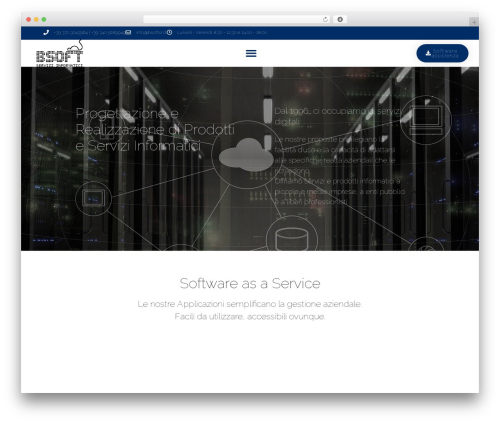Click the browser reload icon

[x=325, y=19]
